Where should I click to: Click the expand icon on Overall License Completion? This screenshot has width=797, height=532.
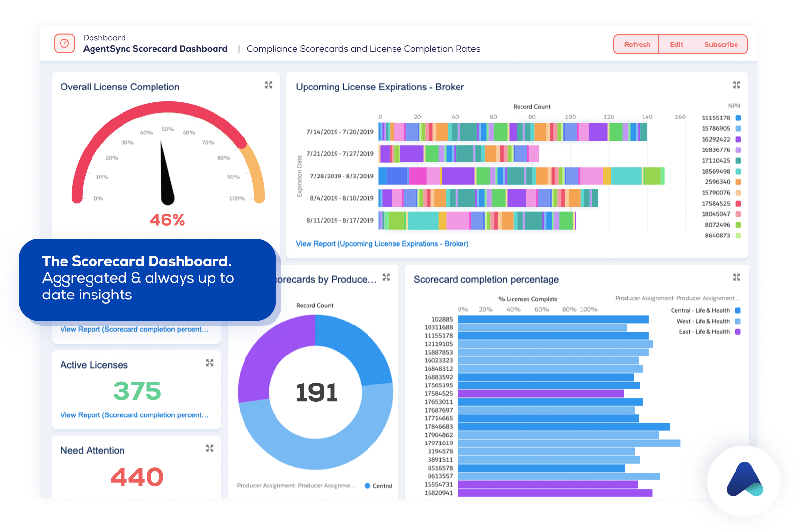coord(269,85)
